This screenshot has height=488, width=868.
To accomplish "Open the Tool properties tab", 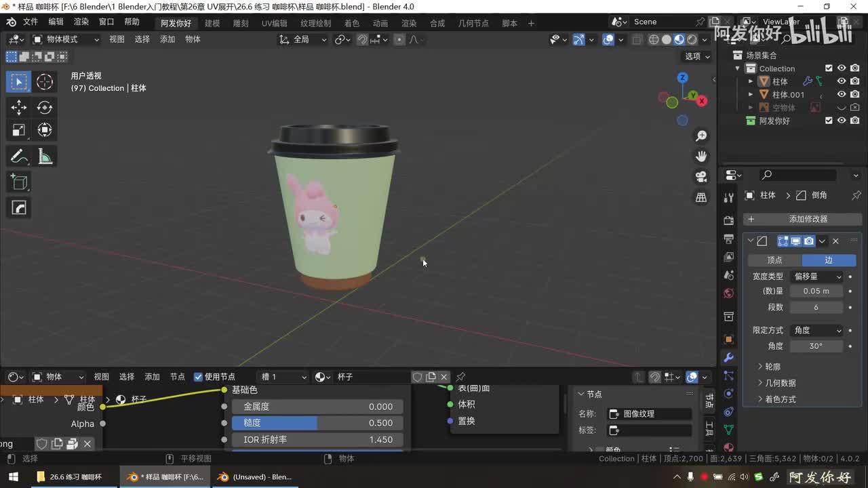I will click(729, 197).
